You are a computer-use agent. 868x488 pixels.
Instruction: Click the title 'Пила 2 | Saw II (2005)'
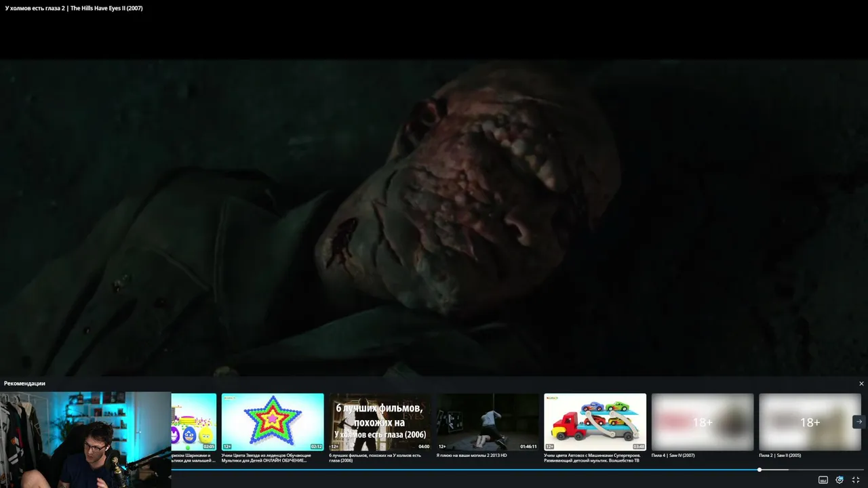pyautogui.click(x=780, y=455)
